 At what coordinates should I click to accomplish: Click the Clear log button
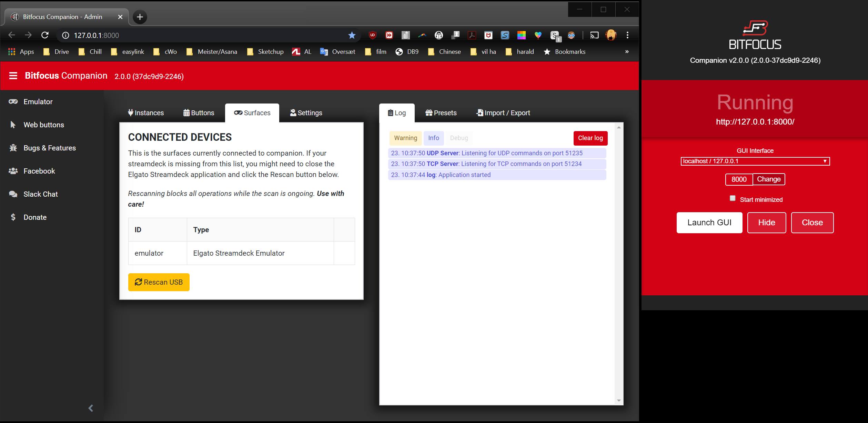coord(591,138)
